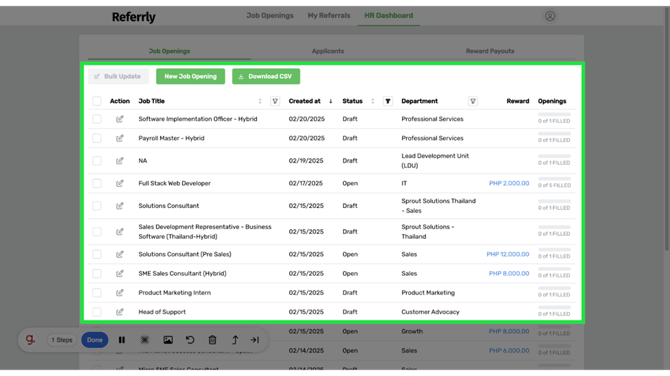Screen dimensions: 670x376
Task: Open the user profile avatar icon
Action: (x=550, y=16)
